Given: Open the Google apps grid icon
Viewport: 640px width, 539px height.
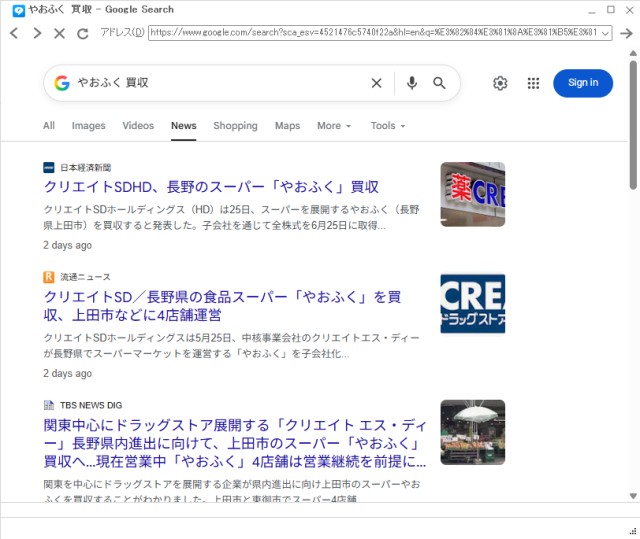Looking at the screenshot, I should (x=533, y=83).
